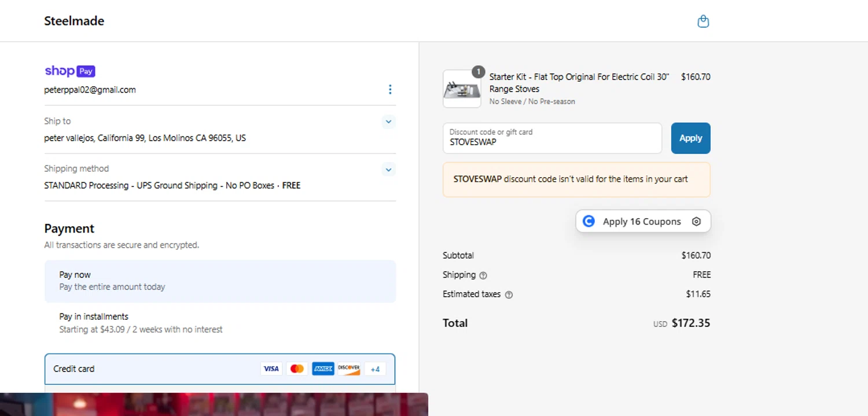868x416 pixels.
Task: Click the item quantity badge showing 1
Action: 478,72
